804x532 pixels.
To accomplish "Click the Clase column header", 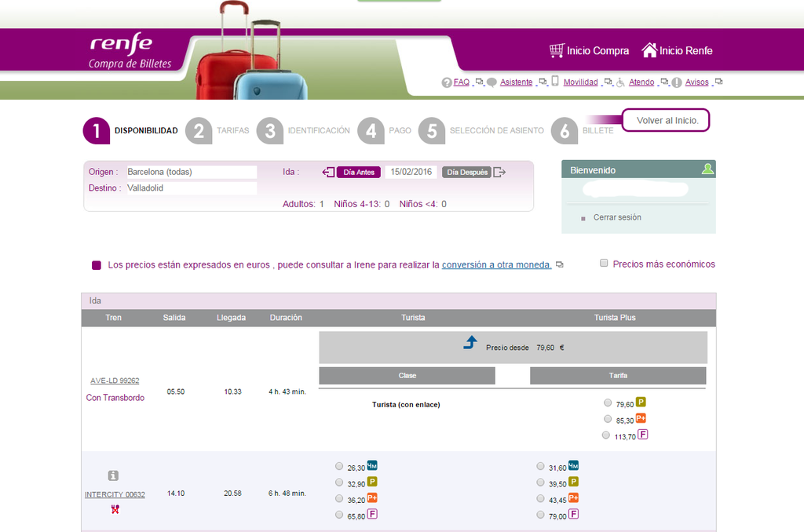I will (x=407, y=376).
